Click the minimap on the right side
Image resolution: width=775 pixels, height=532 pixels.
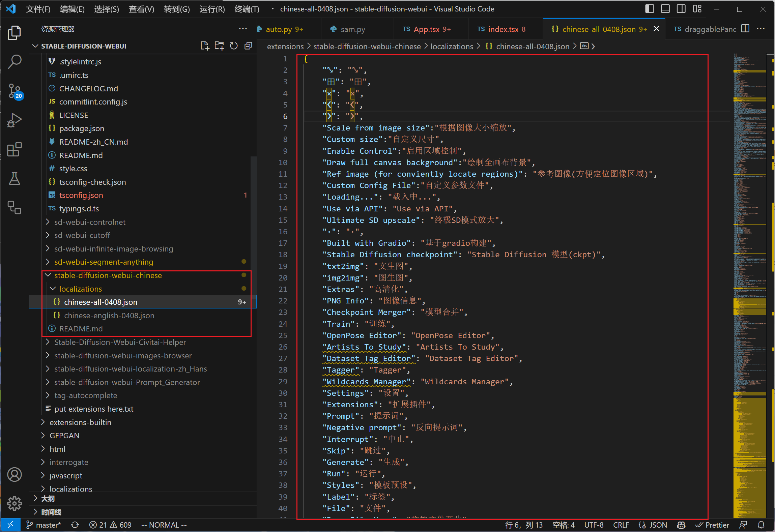coord(749,236)
